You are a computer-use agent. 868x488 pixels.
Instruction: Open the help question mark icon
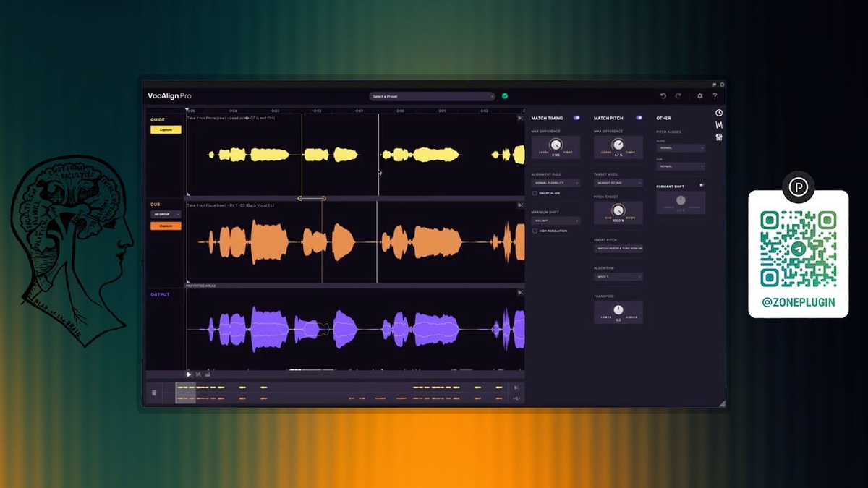[715, 96]
